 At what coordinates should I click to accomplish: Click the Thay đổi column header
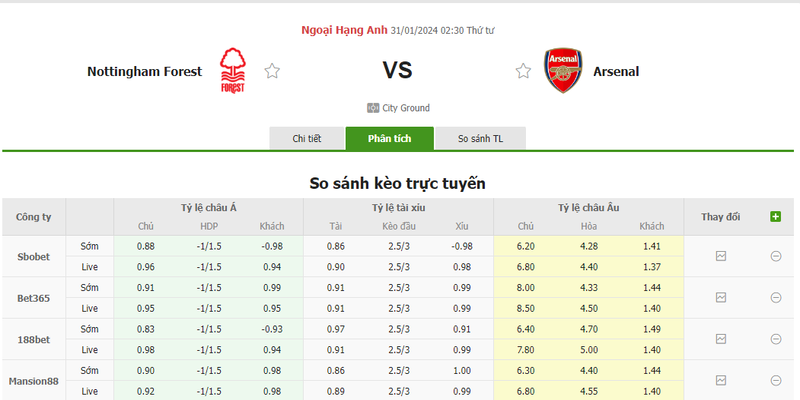720,217
